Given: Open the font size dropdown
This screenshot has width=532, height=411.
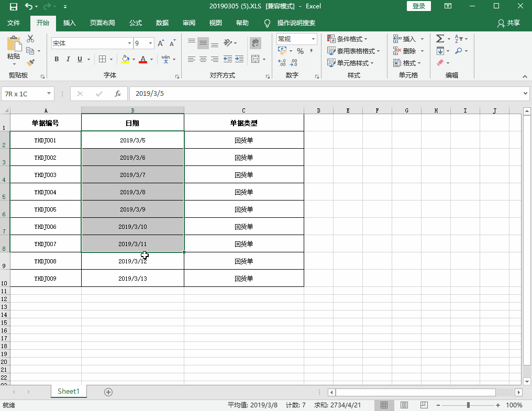Looking at the screenshot, I should click(x=150, y=42).
